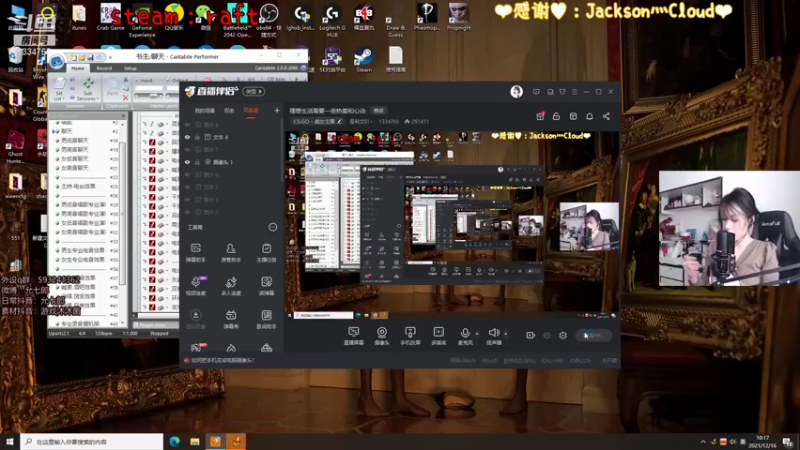Screen dimensions: 800x450
Task: Open the user avatar in the title bar
Action: [x=516, y=92]
